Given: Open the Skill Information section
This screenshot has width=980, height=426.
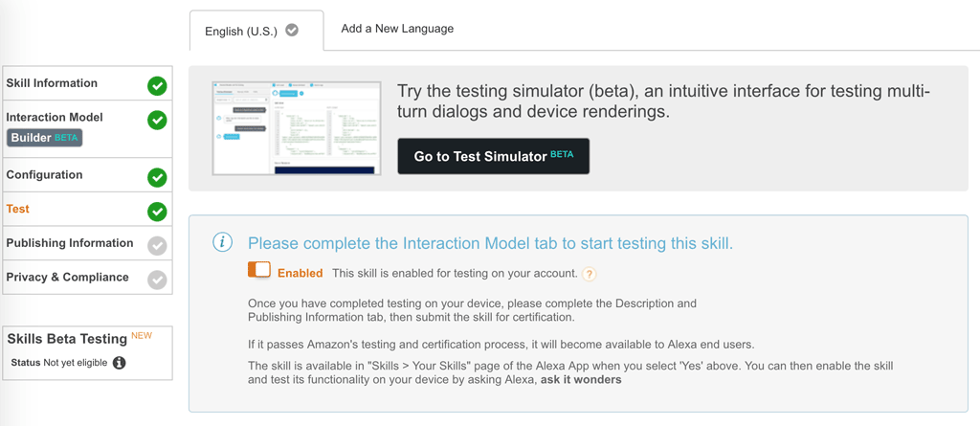Looking at the screenshot, I should tap(87, 83).
